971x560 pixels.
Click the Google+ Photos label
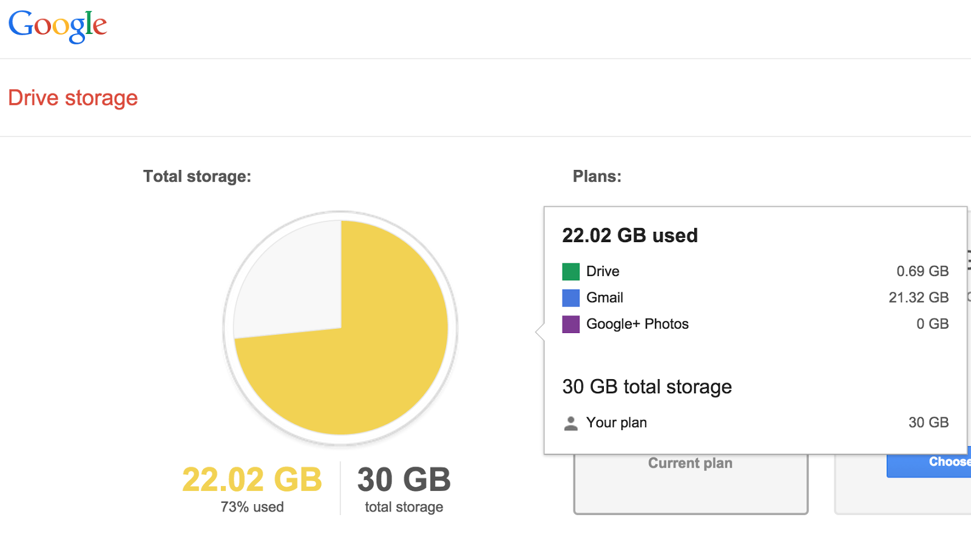637,324
